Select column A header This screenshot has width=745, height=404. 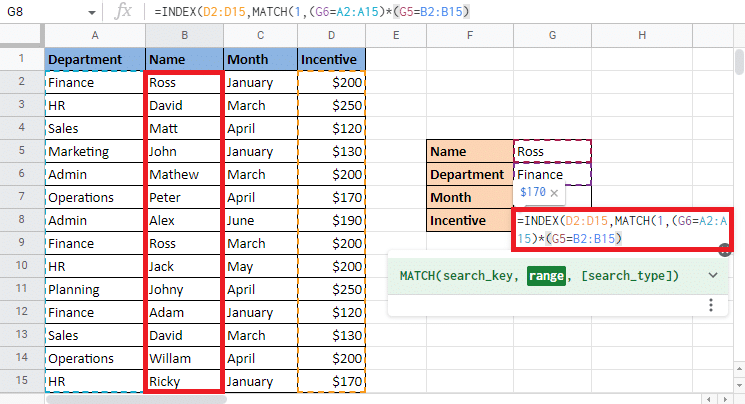[x=95, y=37]
